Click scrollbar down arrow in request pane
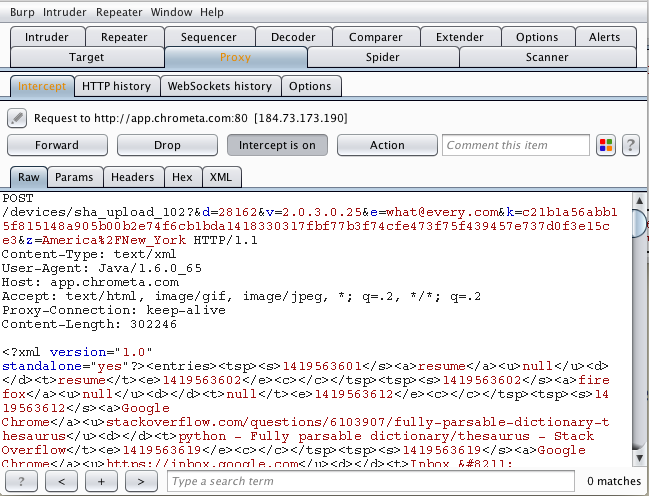The image size is (649, 496). click(639, 458)
